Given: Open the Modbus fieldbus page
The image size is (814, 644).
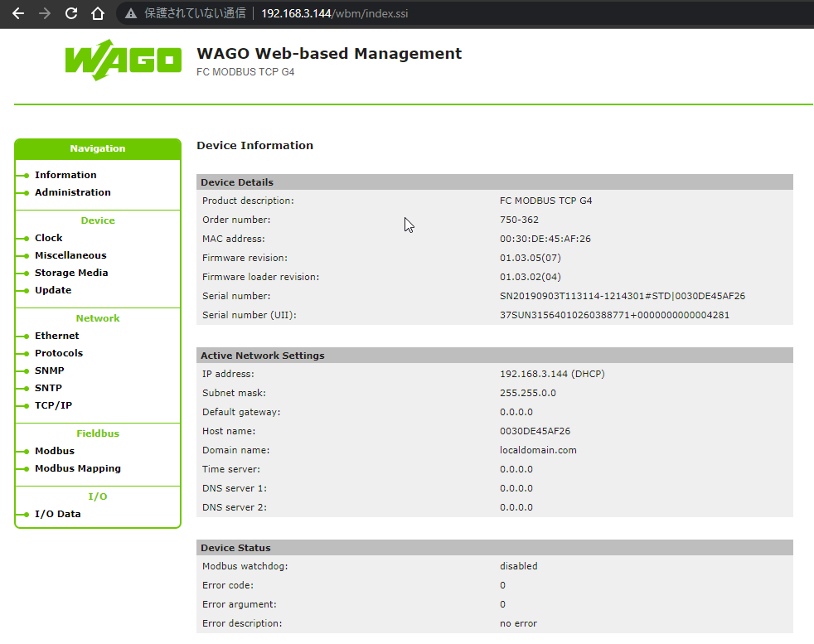Looking at the screenshot, I should tap(55, 451).
